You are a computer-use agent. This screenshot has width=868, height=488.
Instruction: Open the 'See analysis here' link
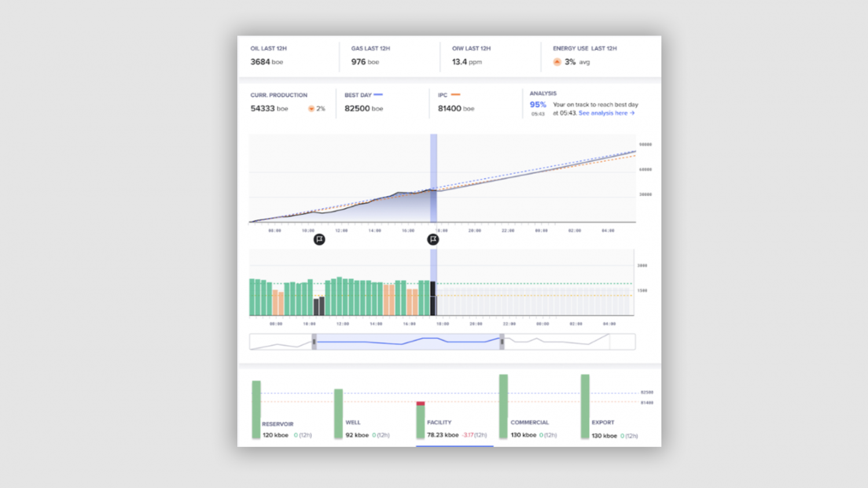coord(606,113)
